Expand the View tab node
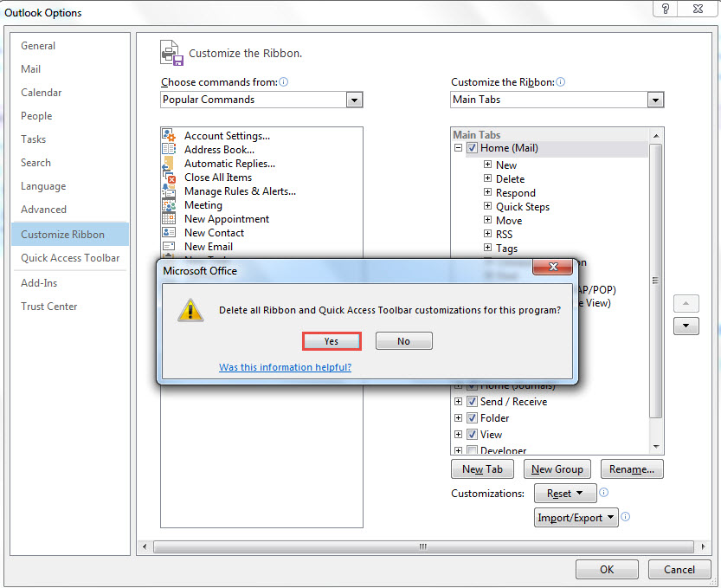The height and width of the screenshot is (588, 721). pos(458,435)
